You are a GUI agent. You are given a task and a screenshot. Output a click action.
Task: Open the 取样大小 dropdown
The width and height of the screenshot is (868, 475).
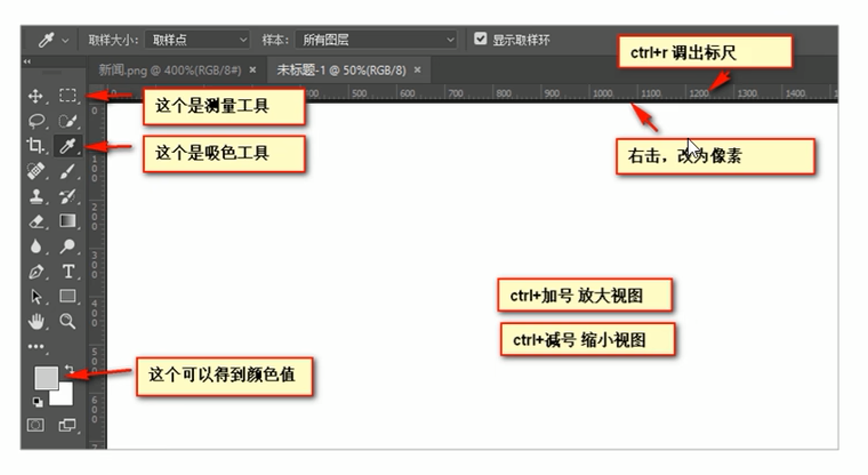(x=197, y=40)
